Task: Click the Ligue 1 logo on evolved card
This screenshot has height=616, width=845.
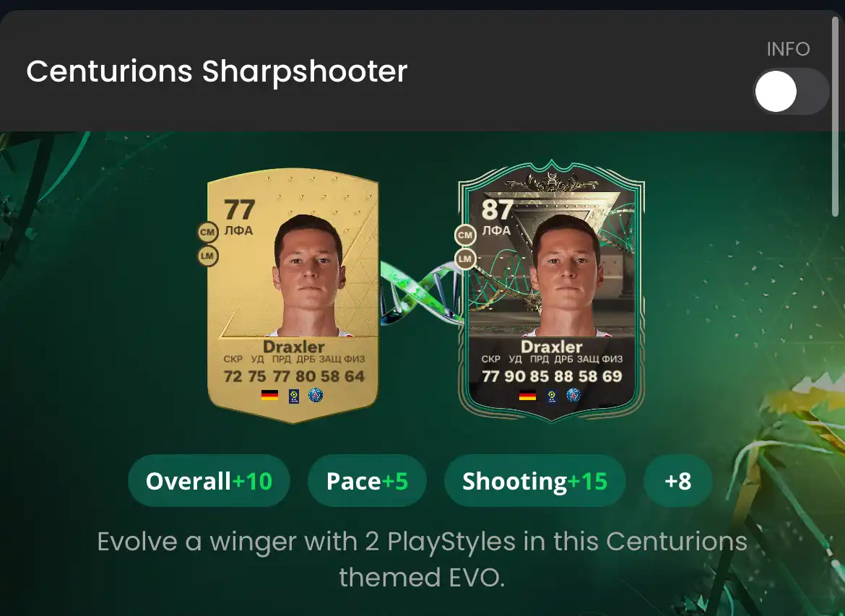Action: 551,396
